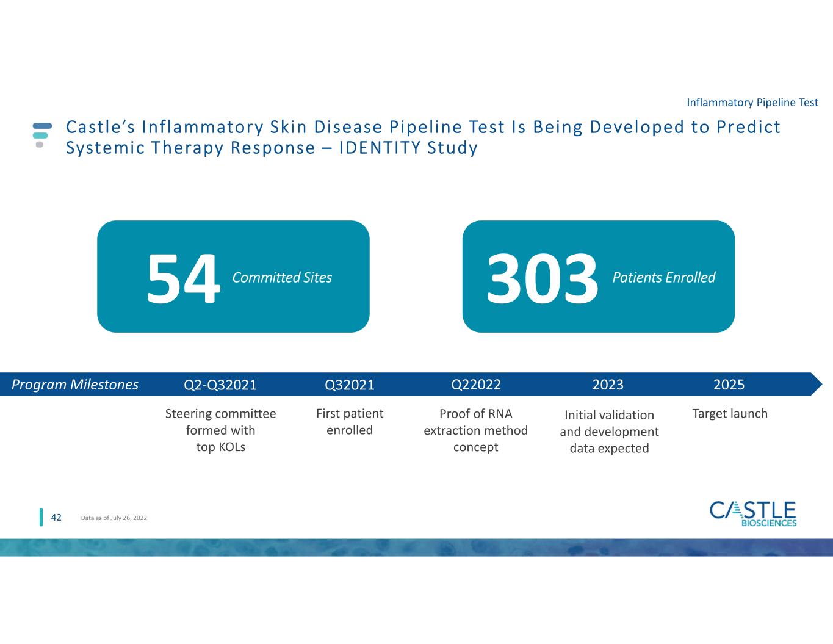Click Proof of RNA extraction method text

pos(475,430)
